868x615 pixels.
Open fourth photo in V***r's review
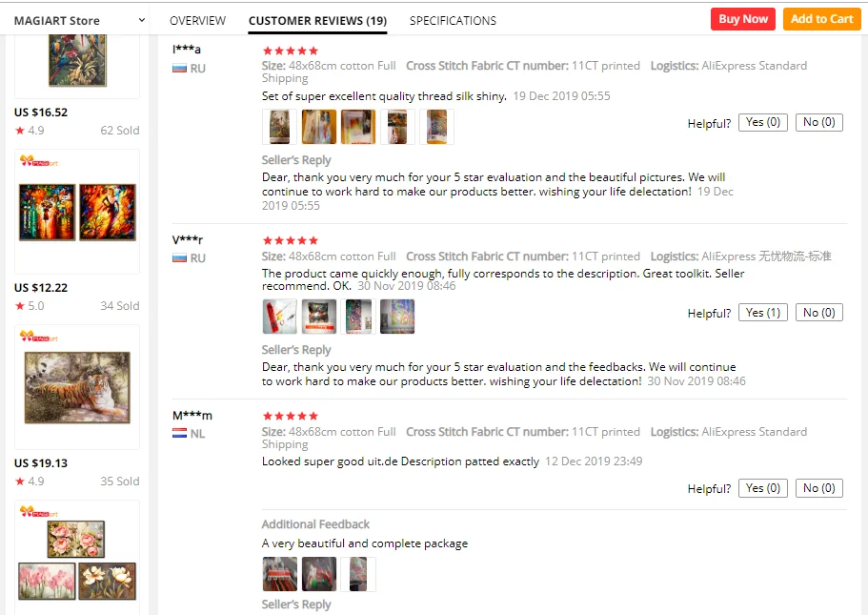(x=397, y=317)
